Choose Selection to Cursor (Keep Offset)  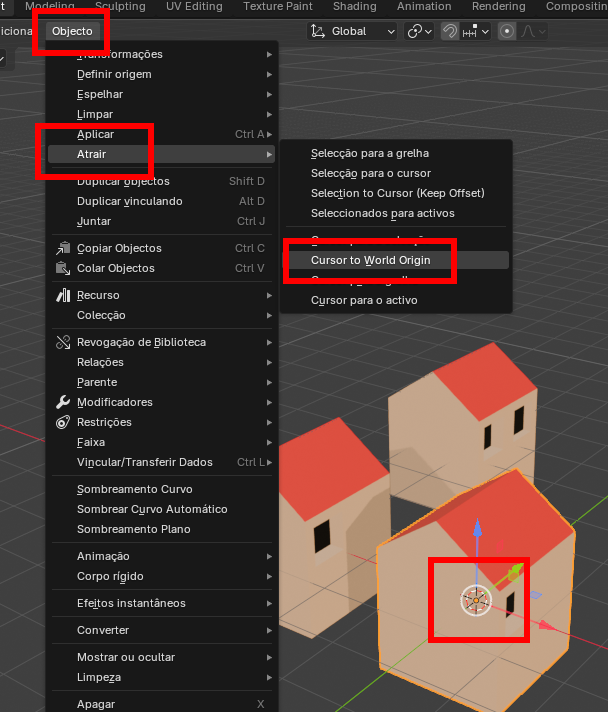tap(396, 193)
